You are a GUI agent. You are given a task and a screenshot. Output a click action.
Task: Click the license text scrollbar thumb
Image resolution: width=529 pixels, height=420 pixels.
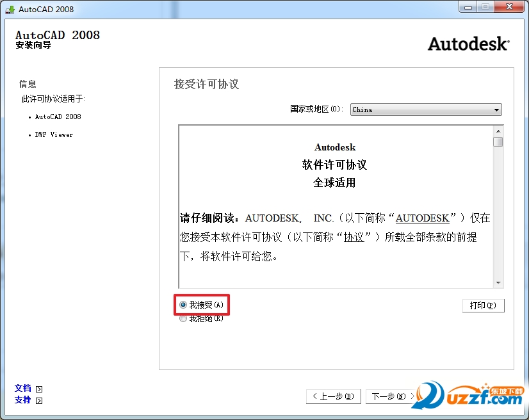pyautogui.click(x=498, y=141)
